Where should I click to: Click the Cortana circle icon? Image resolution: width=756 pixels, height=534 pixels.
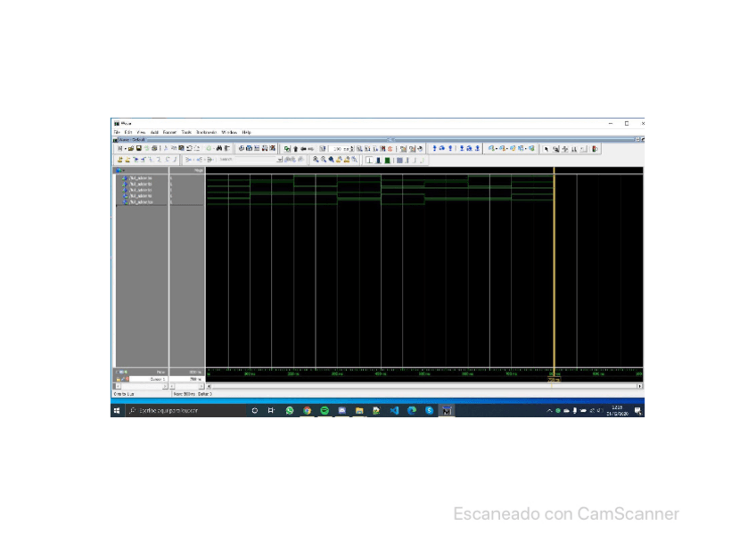point(255,411)
